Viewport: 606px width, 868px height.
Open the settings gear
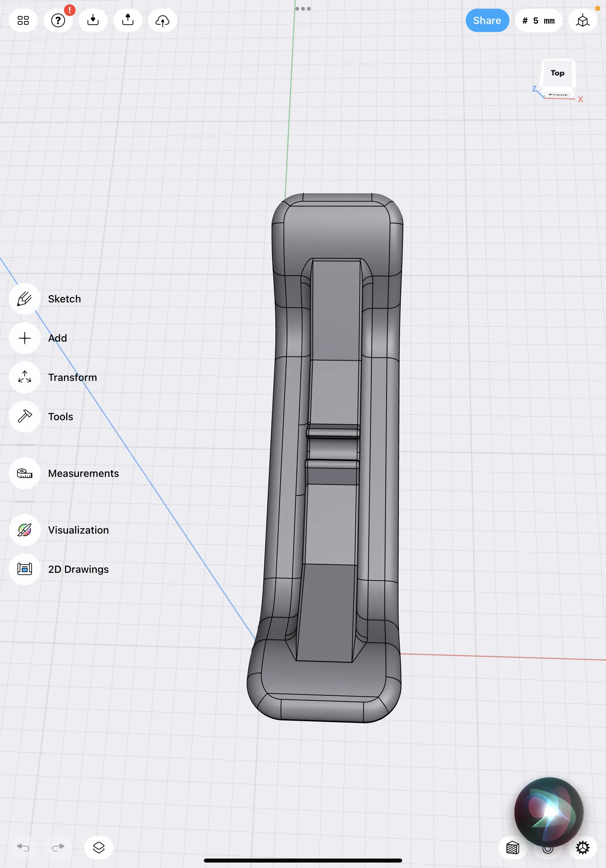(x=582, y=848)
